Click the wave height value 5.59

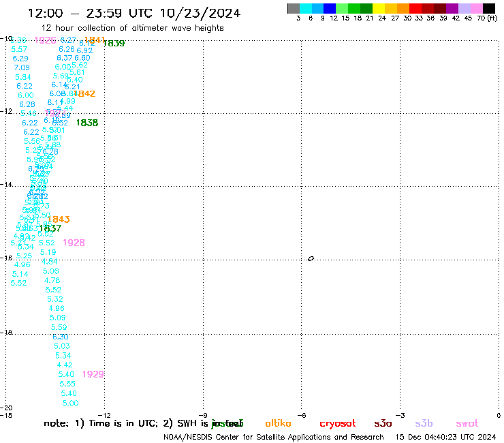pyautogui.click(x=59, y=327)
